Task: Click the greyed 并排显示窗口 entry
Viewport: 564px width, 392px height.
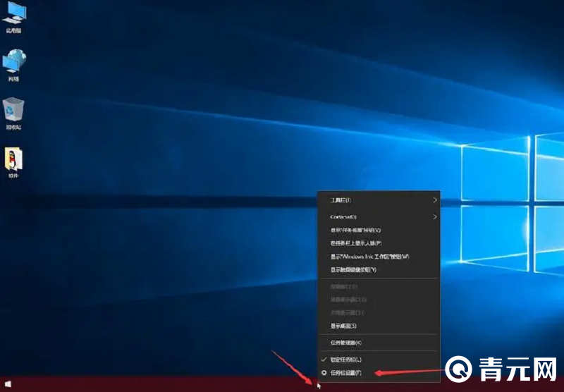Action: pos(379,313)
